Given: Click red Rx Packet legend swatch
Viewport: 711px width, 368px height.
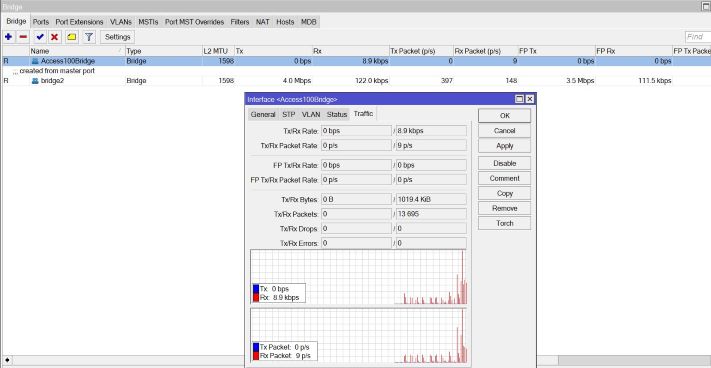Looking at the screenshot, I should point(256,356).
